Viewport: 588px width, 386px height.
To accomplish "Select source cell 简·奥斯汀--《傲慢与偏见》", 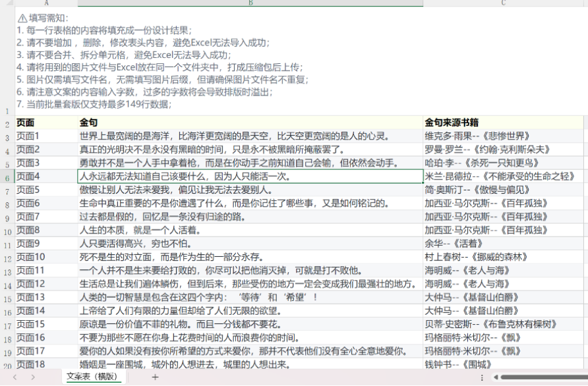I will click(x=503, y=190).
